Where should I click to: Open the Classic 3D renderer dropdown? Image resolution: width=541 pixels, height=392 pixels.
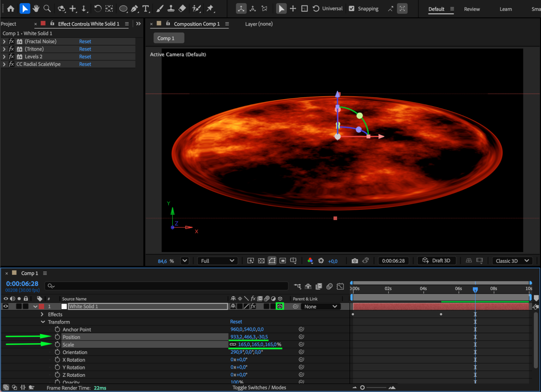click(512, 261)
